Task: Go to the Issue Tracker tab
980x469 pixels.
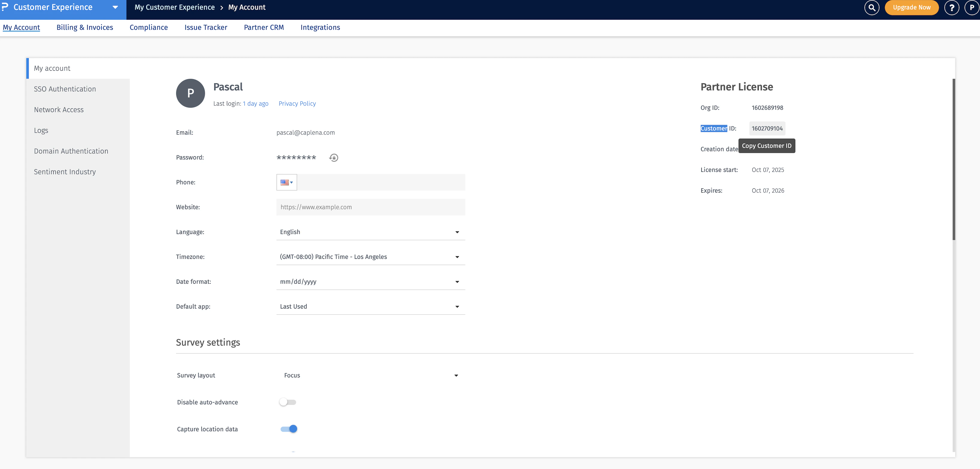Action: pyautogui.click(x=206, y=28)
